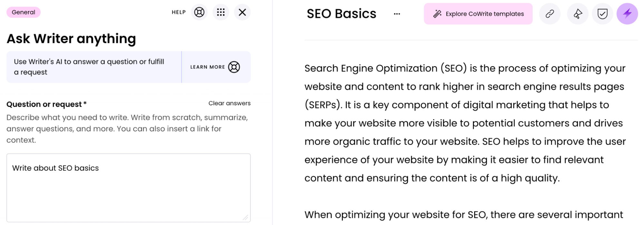The height and width of the screenshot is (225, 644).
Task: Click the link sharing icon
Action: pyautogui.click(x=550, y=14)
